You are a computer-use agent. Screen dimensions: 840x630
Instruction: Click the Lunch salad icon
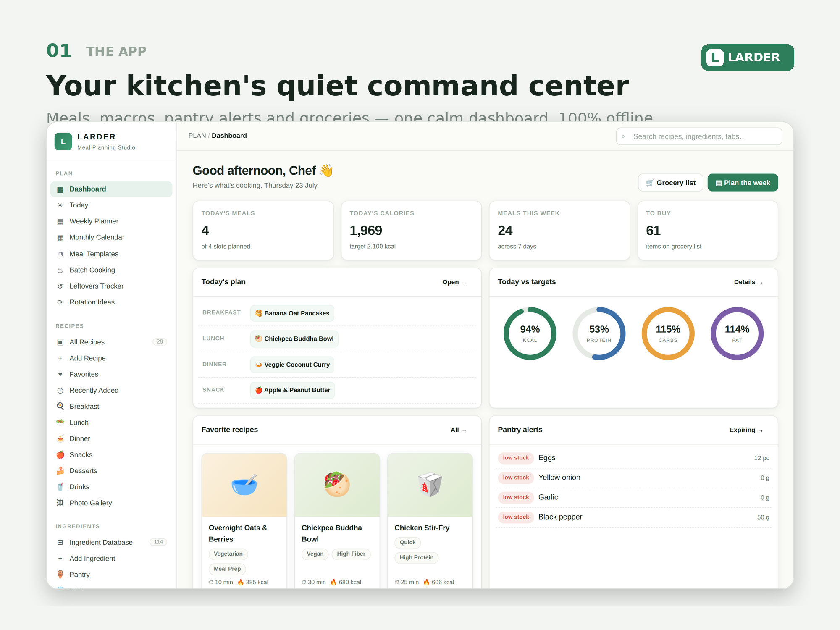tap(60, 423)
